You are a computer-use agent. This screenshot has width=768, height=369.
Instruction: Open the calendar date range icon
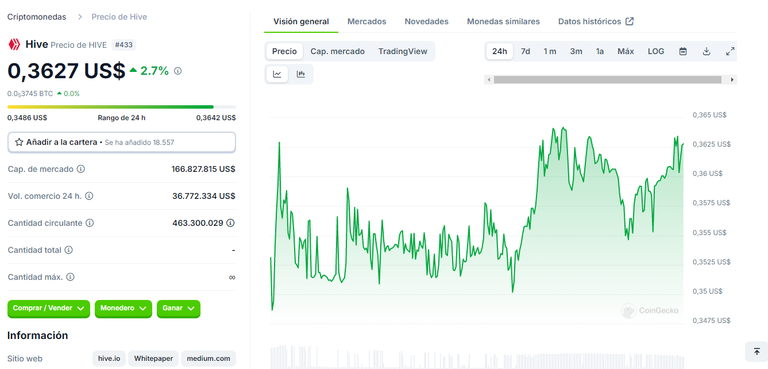pyautogui.click(x=683, y=51)
